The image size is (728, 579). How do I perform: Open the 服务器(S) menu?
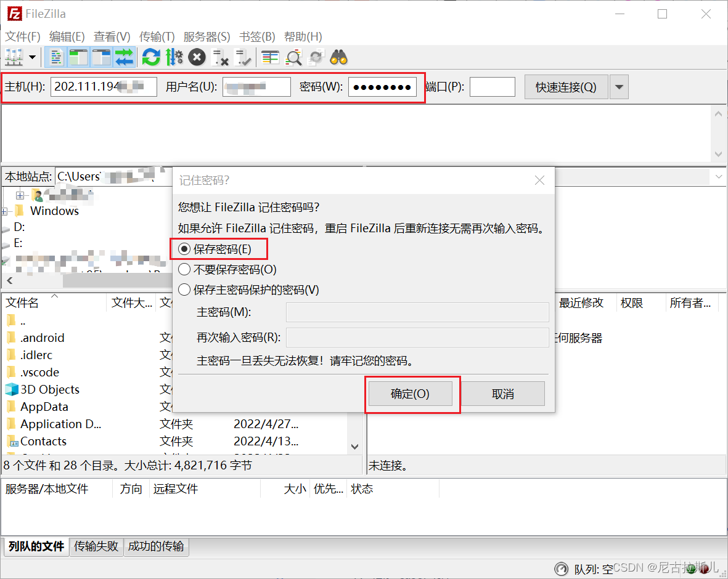[x=207, y=37]
